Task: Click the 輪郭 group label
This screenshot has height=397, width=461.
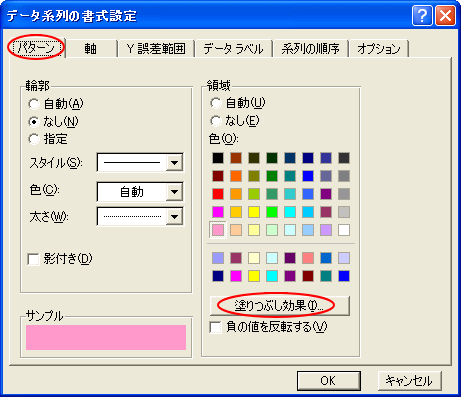Action: coord(37,86)
